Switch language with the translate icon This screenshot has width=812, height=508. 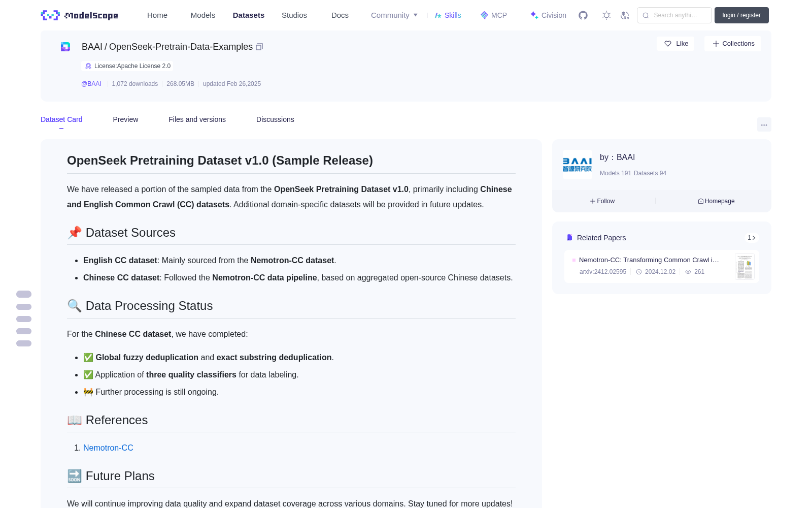pyautogui.click(x=625, y=15)
